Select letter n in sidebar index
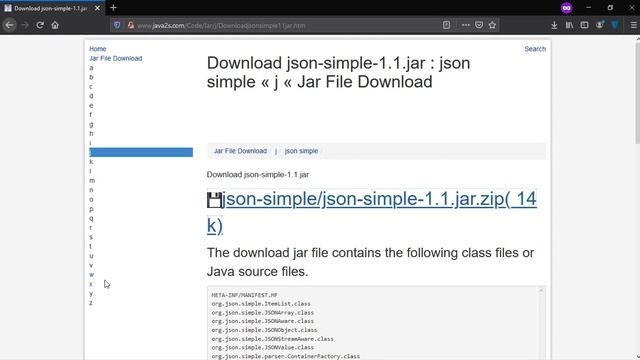 [x=91, y=190]
